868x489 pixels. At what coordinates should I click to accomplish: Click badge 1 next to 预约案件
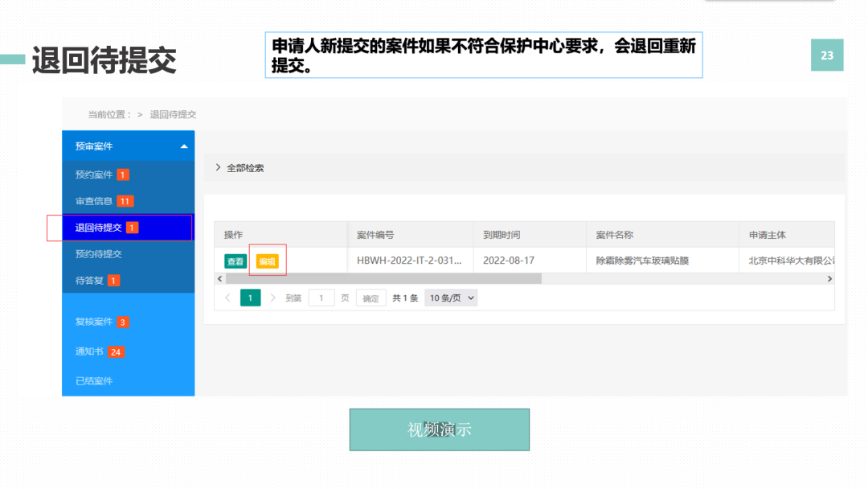coord(123,175)
